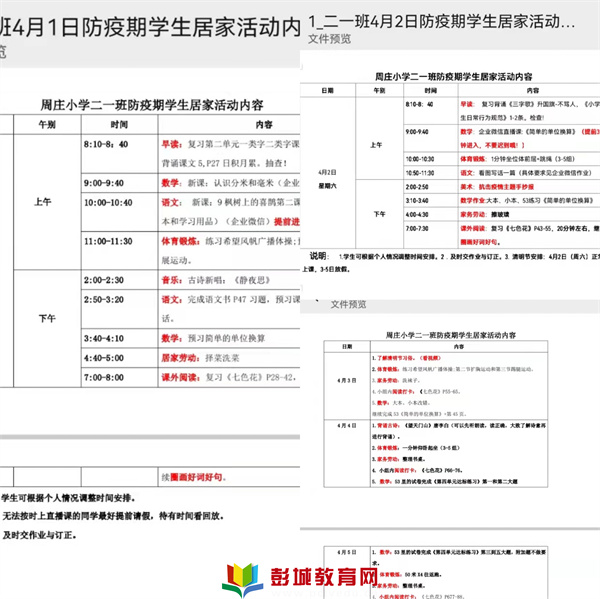600x599 pixels.
Task: Click the '学生可根据个人情况调整时间安排' note in left document
Action: click(x=68, y=498)
